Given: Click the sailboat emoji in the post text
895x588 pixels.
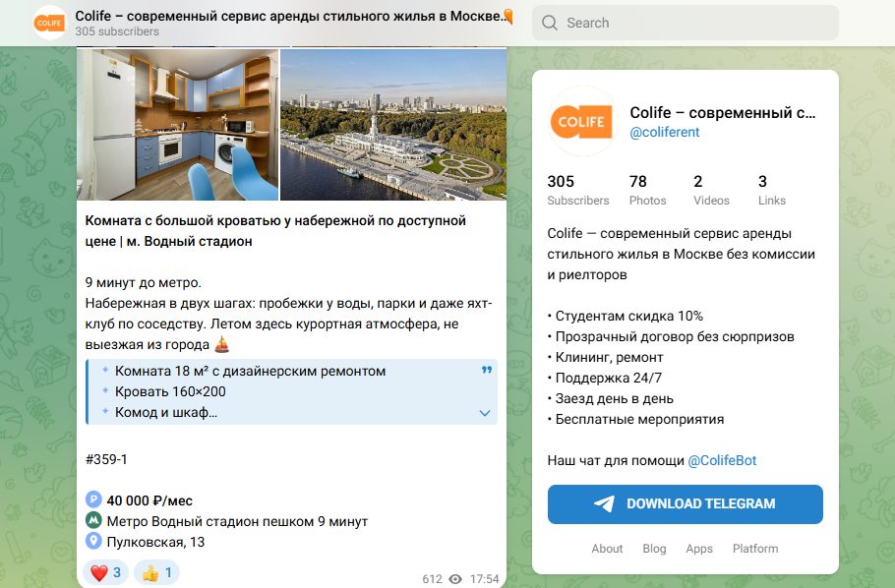Looking at the screenshot, I should 221,344.
